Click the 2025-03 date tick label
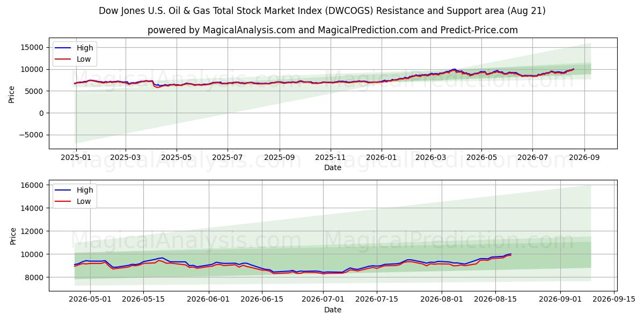The height and width of the screenshot is (322, 644). pos(126,157)
